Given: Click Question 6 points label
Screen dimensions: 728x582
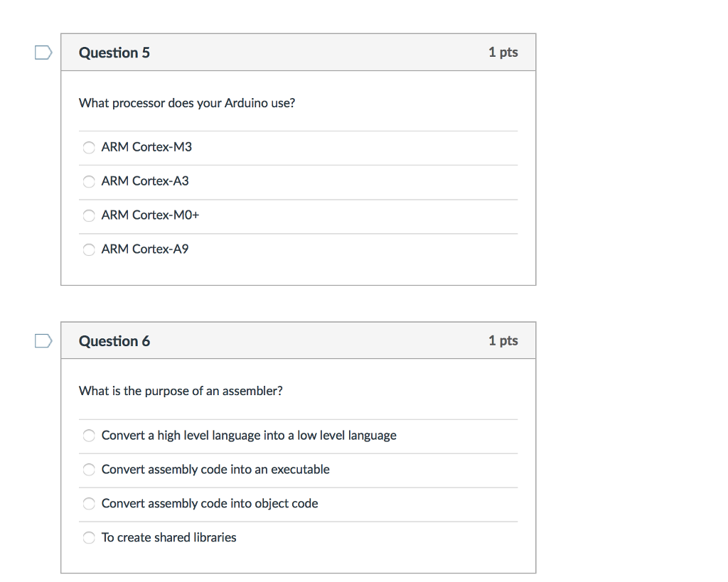Looking at the screenshot, I should click(x=503, y=340).
